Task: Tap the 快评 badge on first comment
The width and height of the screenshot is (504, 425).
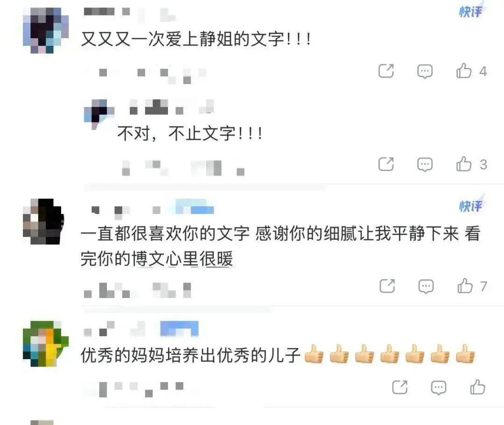Action: pyautogui.click(x=471, y=12)
